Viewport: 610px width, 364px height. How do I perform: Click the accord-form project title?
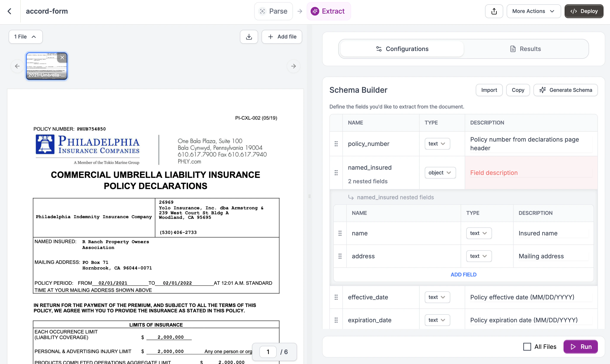47,11
